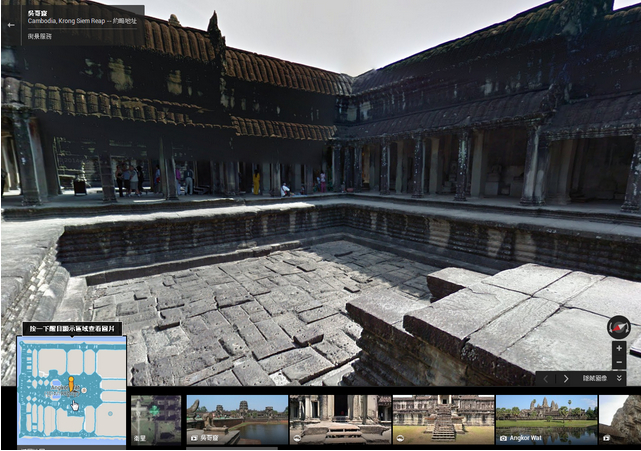This screenshot has height=451, width=641.
Task: Click the Cambodia, Krong Siem Reap address text
Action: tap(80, 25)
